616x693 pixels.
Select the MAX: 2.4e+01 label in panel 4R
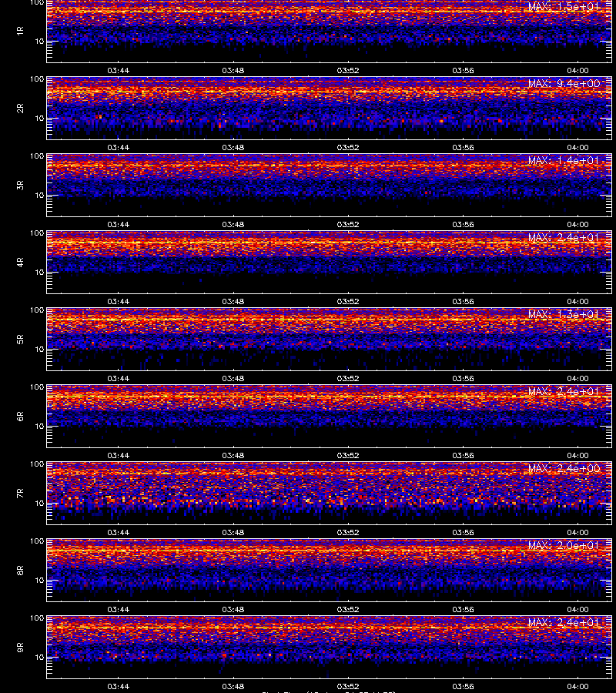point(564,237)
